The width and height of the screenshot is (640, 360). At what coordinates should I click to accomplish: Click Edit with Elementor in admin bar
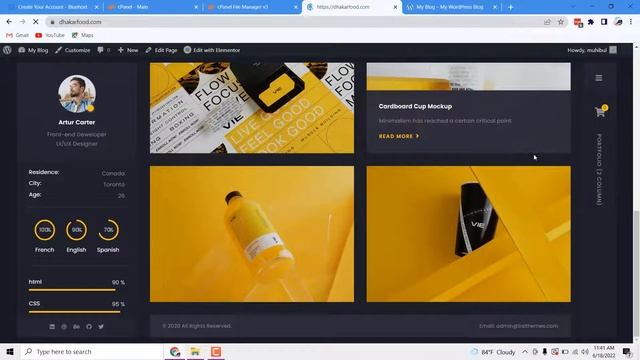click(212, 50)
